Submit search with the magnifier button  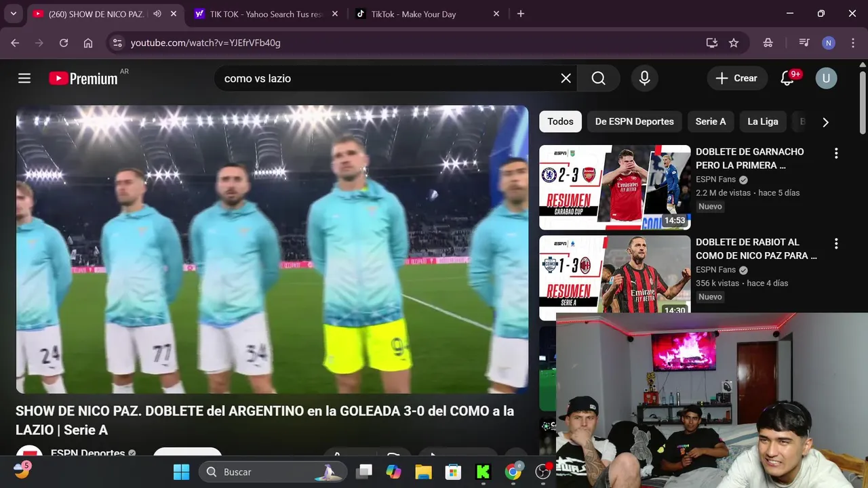coord(598,78)
